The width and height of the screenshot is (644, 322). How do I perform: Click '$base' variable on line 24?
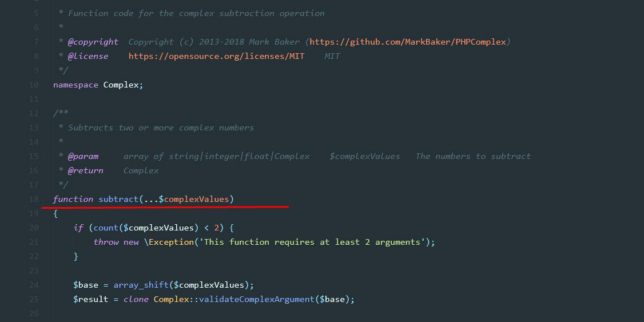(x=85, y=285)
